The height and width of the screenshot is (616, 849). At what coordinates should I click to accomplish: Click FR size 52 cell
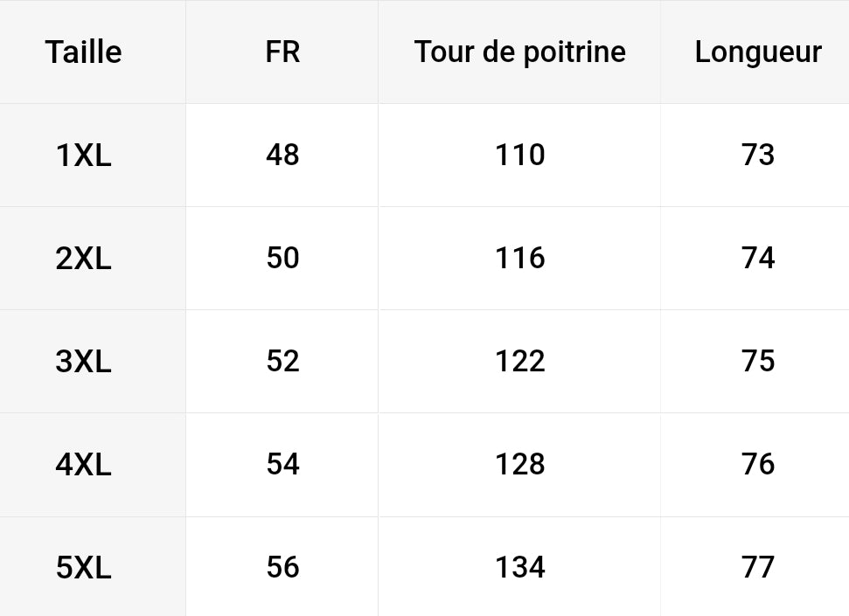pos(282,361)
